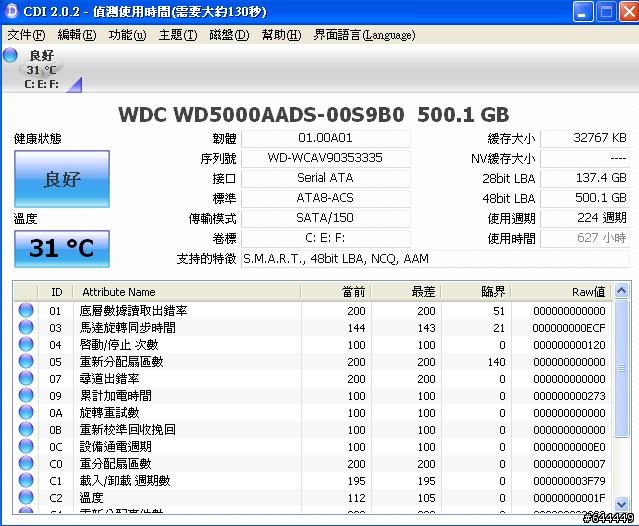The width and height of the screenshot is (639, 526).
Task: Click the 良好 health status button
Action: 62,179
